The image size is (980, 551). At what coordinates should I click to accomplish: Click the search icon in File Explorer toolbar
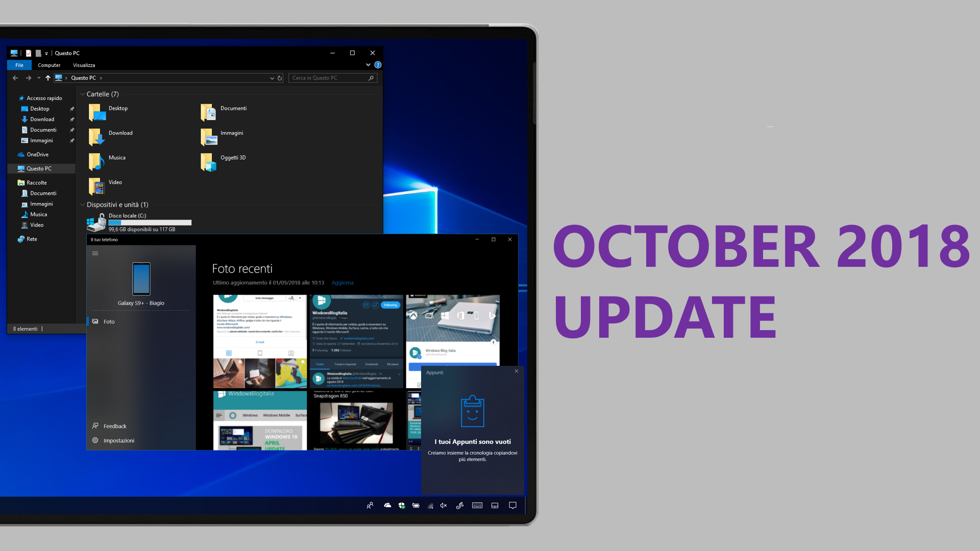click(372, 78)
